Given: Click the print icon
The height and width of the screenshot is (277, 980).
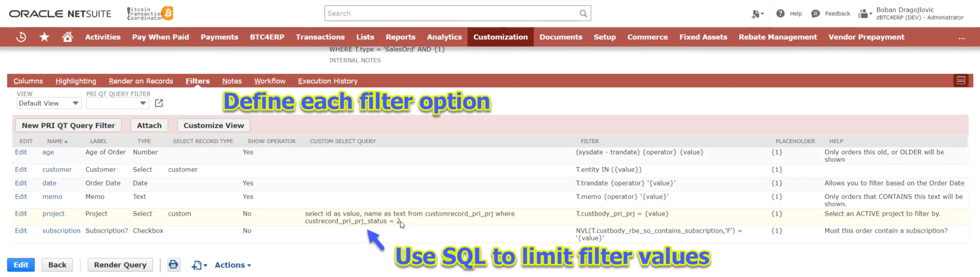Looking at the screenshot, I should [174, 265].
